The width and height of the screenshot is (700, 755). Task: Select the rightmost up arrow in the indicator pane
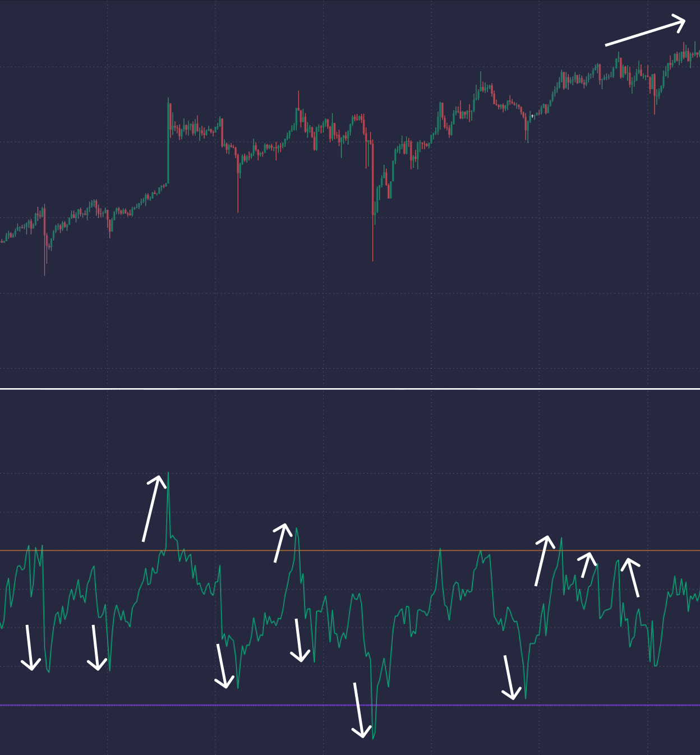[x=632, y=577]
